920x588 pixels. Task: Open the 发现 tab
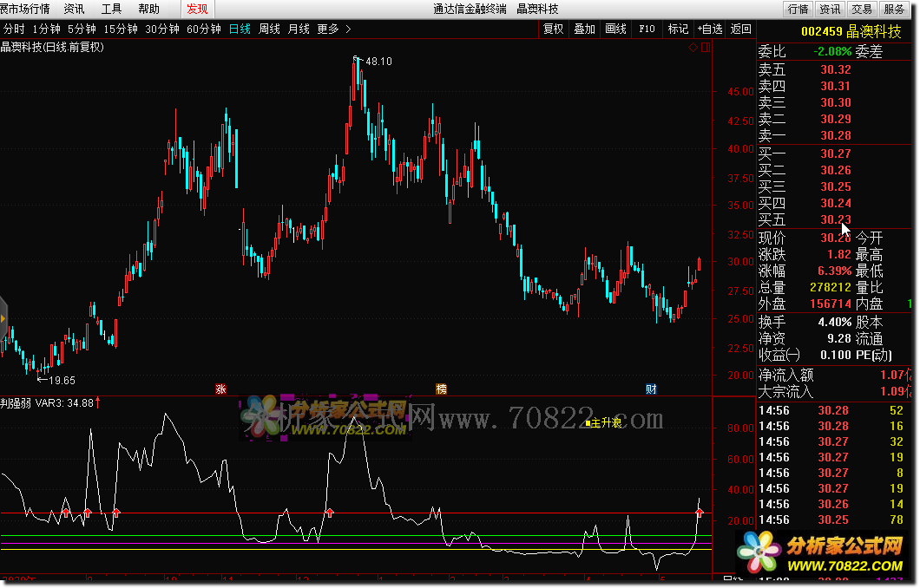point(197,9)
